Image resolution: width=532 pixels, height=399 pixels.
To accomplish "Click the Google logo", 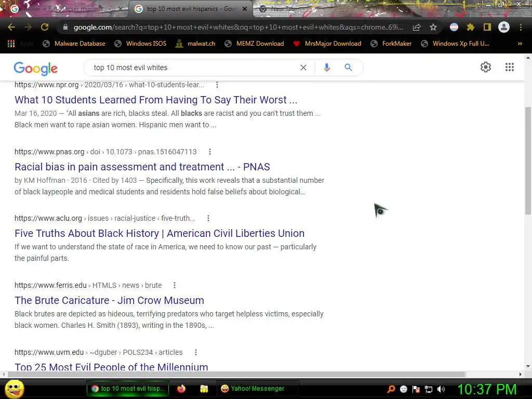I will (x=36, y=68).
